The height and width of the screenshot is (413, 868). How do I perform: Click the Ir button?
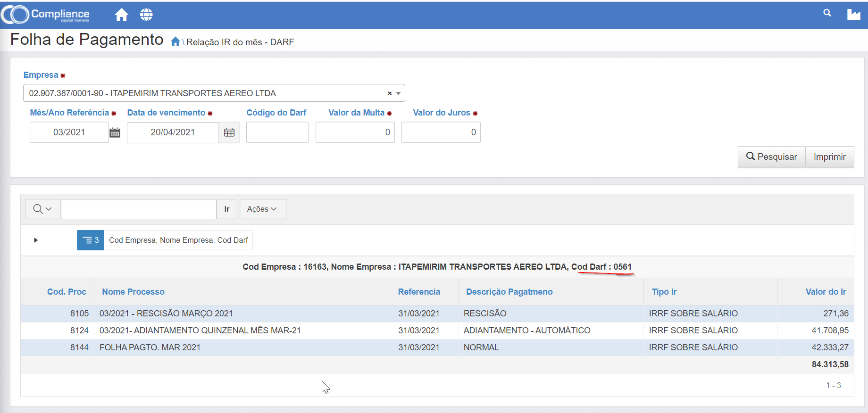click(227, 209)
